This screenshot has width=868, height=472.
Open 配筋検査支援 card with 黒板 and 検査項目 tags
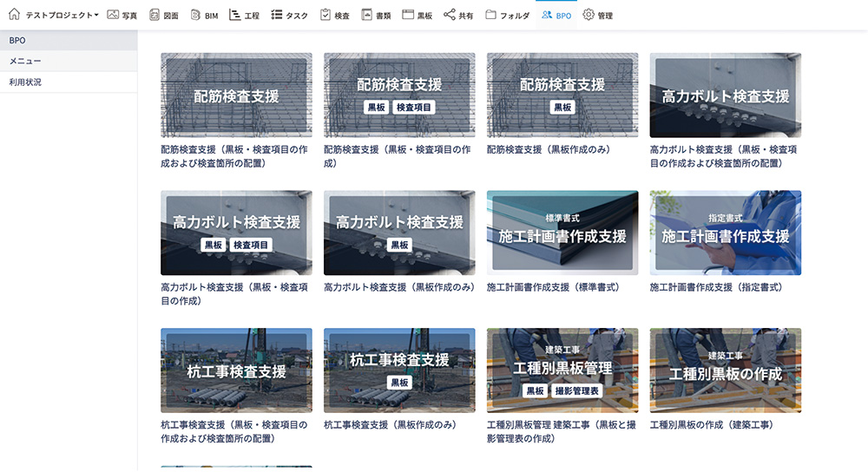[399, 95]
